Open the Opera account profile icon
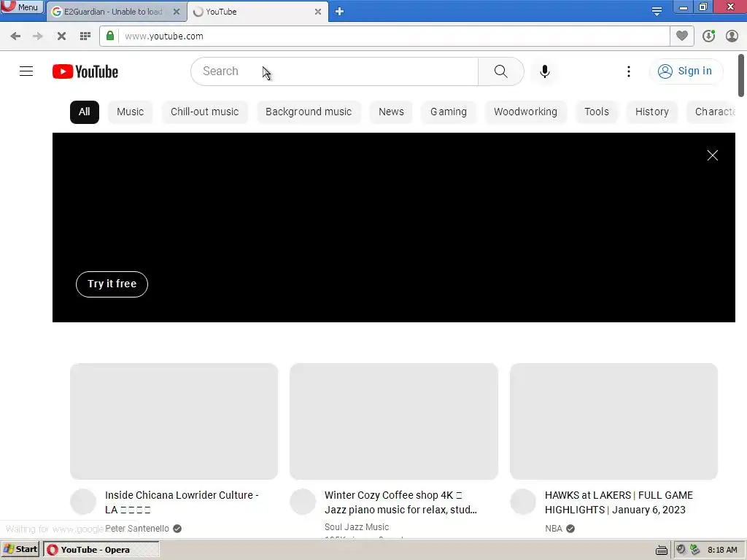 pyautogui.click(x=732, y=36)
